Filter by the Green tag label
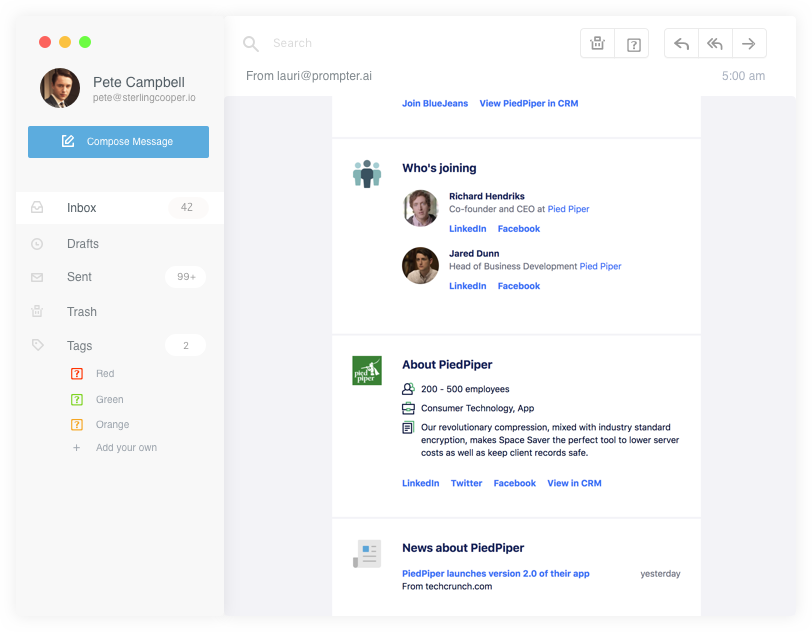 [x=110, y=399]
